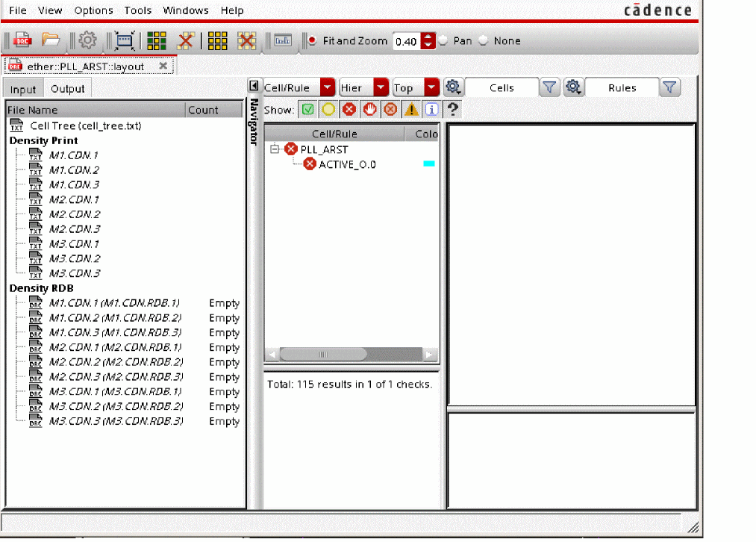756x542 pixels.
Task: Select the None radio button
Action: click(x=483, y=40)
